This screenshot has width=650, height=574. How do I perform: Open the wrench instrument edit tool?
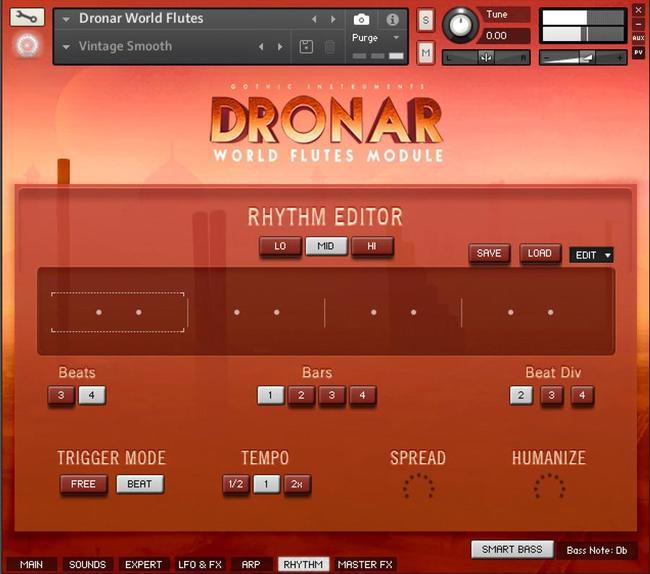(27, 17)
